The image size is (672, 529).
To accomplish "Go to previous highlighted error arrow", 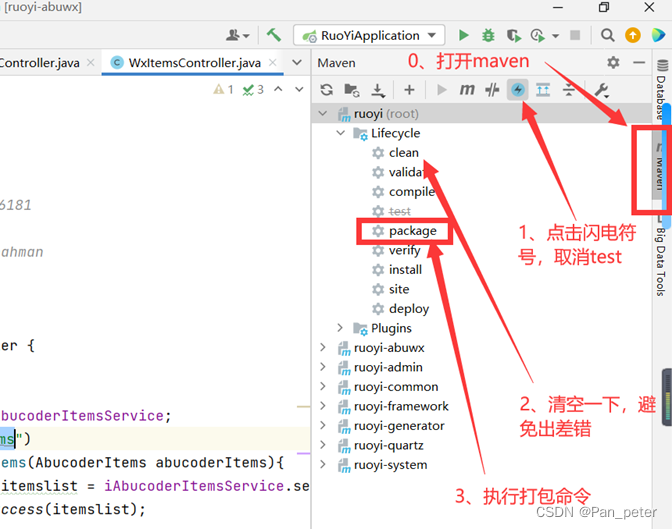I will (x=278, y=89).
